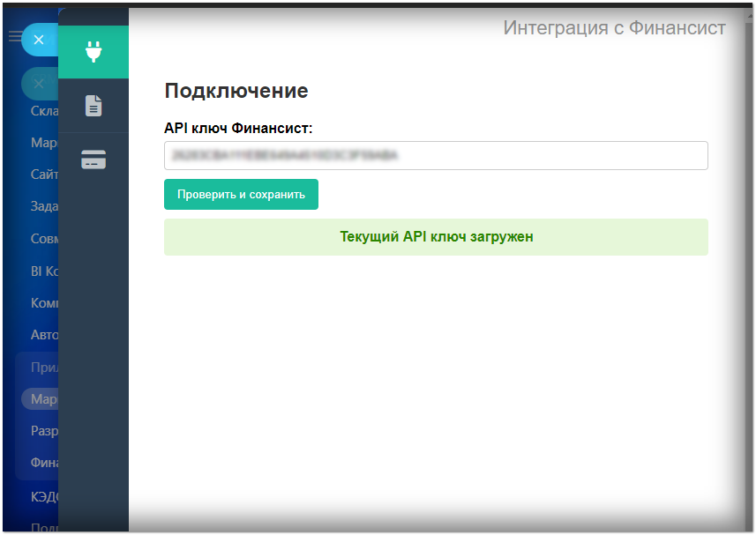This screenshot has width=756, height=535.
Task: Click the Подключение heading
Action: 236,91
